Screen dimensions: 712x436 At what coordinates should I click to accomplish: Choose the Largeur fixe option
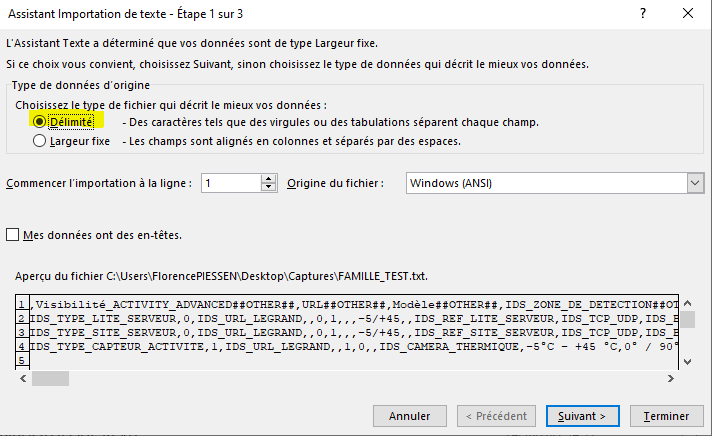40,141
